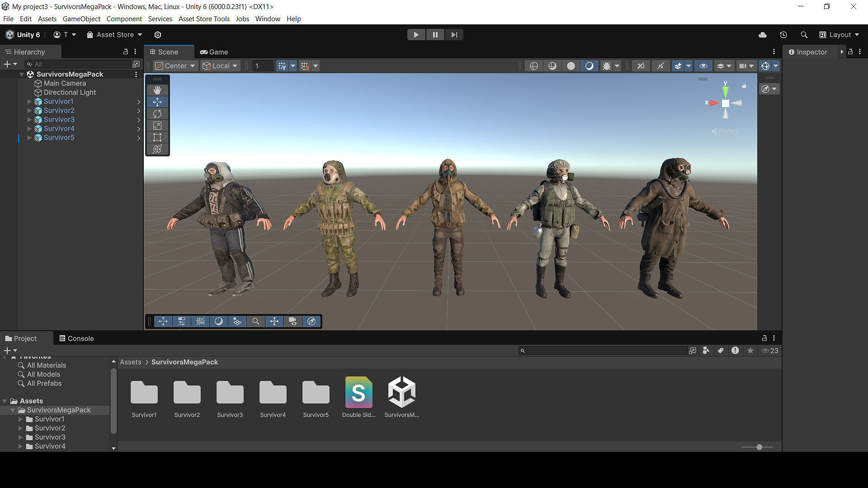868x488 pixels.
Task: Open the account T dropdown
Action: [x=65, y=35]
